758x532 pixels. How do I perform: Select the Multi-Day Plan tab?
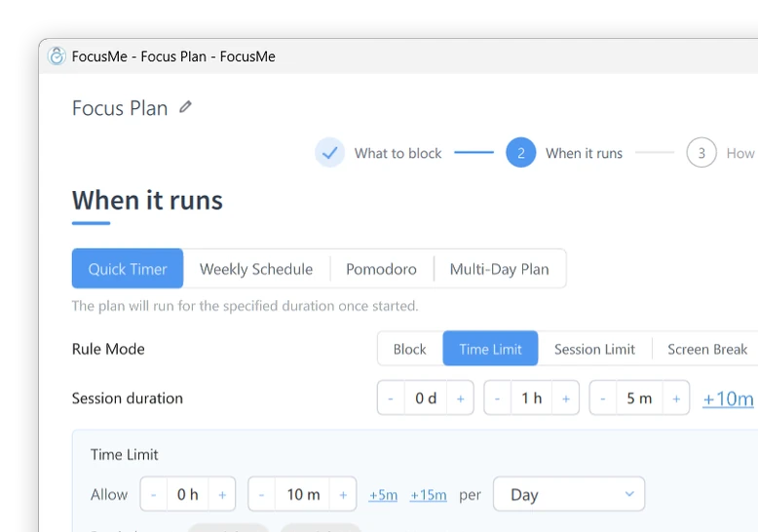click(500, 269)
